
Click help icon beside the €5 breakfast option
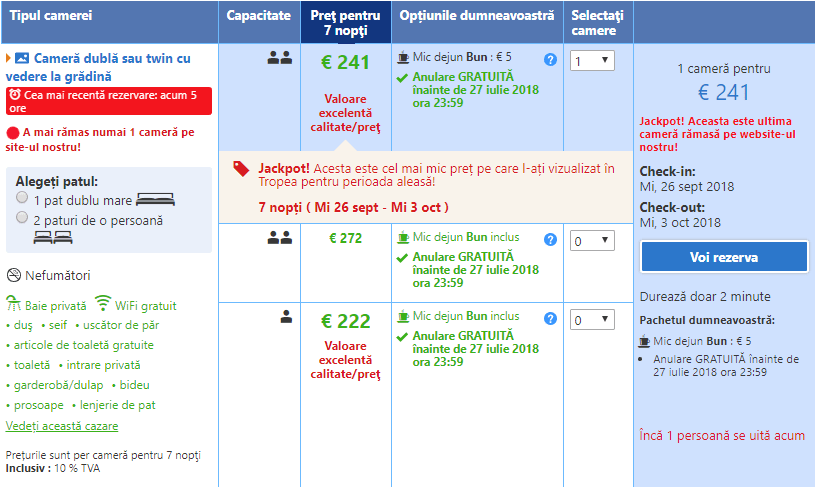pos(550,60)
